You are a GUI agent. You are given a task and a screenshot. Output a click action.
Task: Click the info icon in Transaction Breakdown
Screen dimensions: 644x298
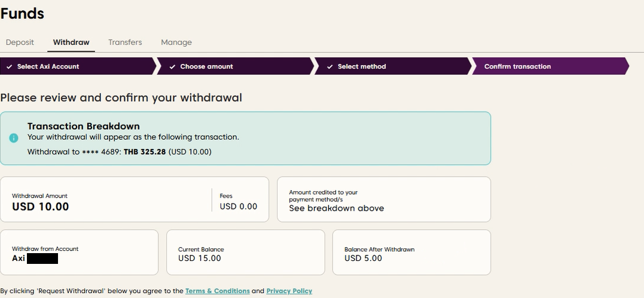pos(14,138)
